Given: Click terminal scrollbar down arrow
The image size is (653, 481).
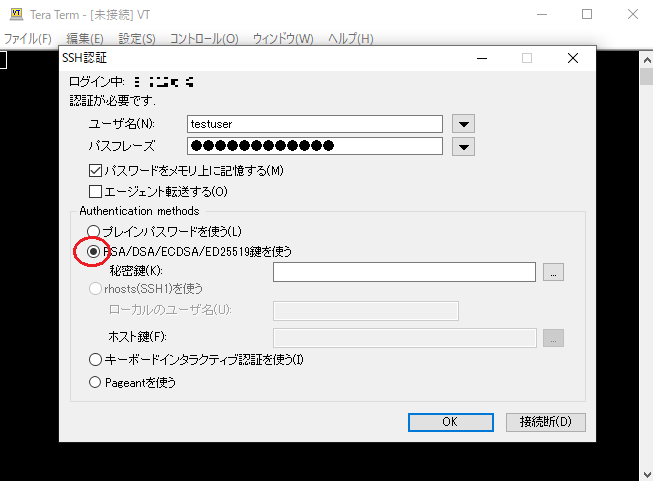Looking at the screenshot, I should (647, 474).
